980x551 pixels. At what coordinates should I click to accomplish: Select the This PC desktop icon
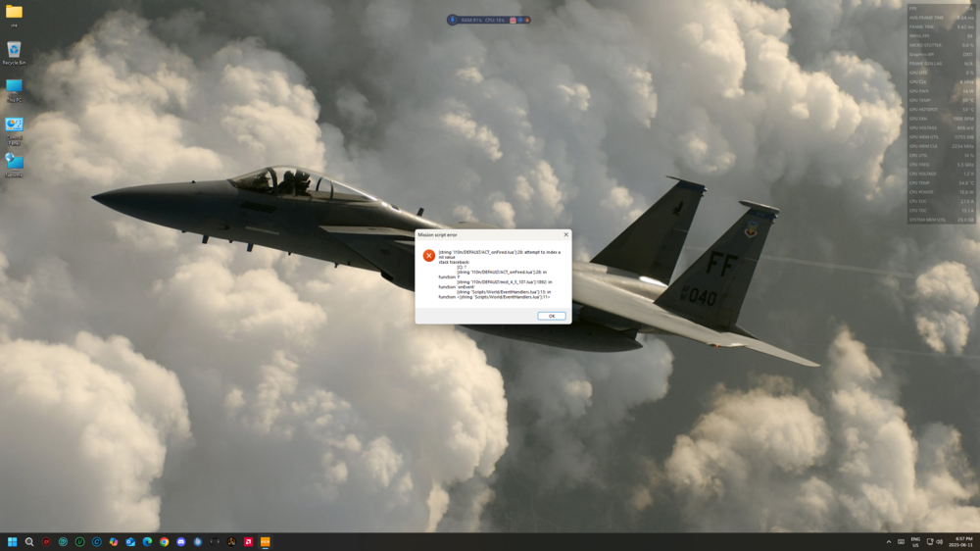(x=14, y=90)
